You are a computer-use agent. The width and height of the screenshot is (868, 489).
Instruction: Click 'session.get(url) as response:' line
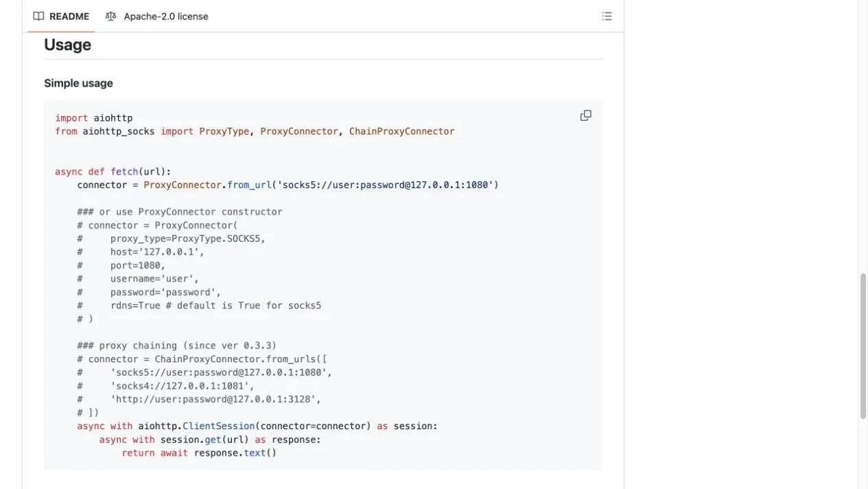point(210,440)
